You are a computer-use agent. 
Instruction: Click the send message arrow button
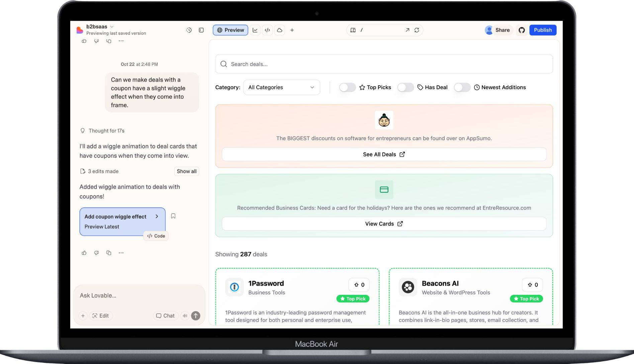(196, 316)
